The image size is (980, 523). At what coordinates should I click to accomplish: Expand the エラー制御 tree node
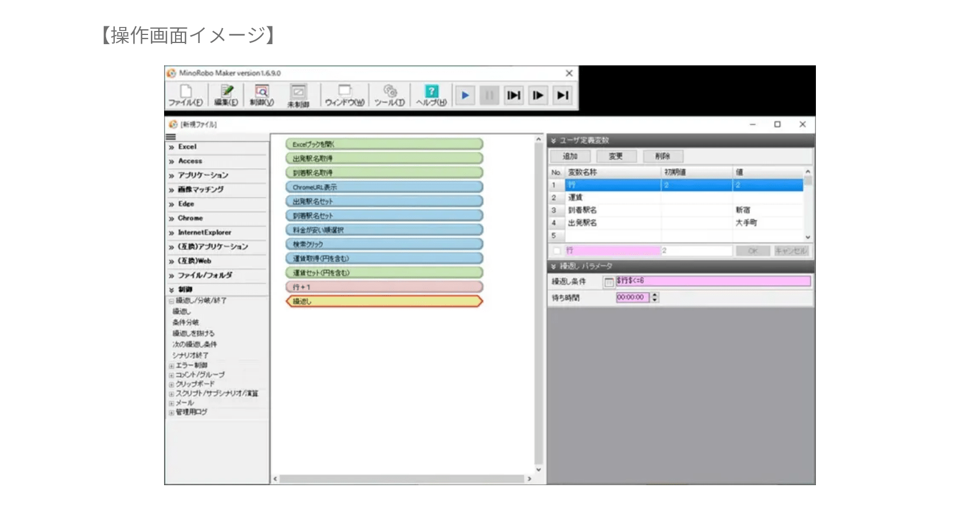172,366
